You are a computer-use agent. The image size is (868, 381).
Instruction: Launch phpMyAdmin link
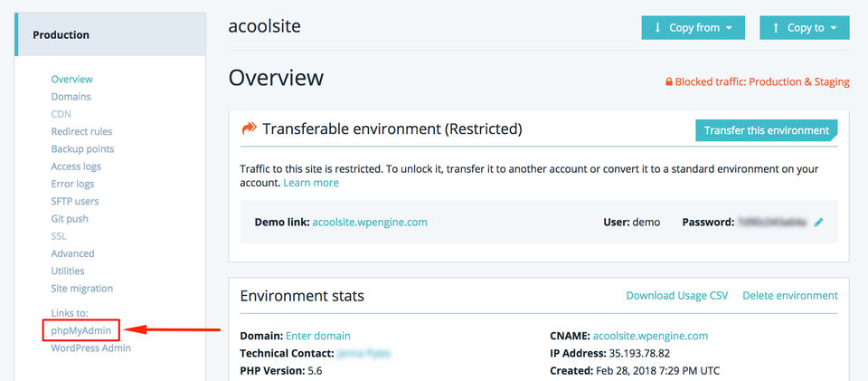tap(80, 331)
